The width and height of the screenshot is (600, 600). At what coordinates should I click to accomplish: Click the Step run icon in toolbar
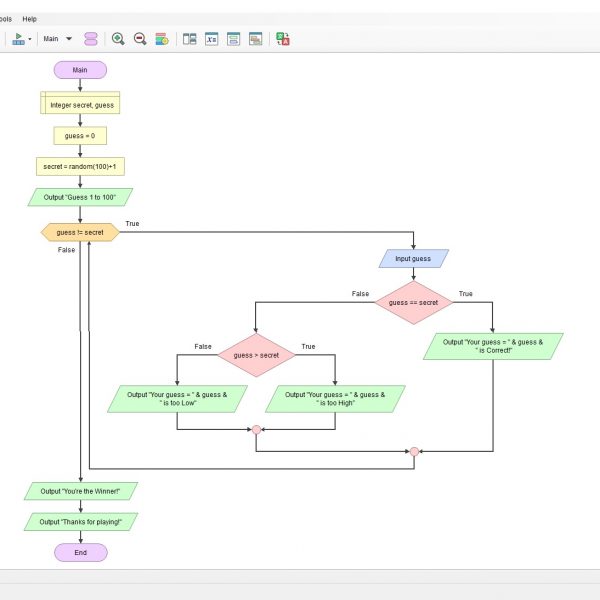pyautogui.click(x=18, y=38)
